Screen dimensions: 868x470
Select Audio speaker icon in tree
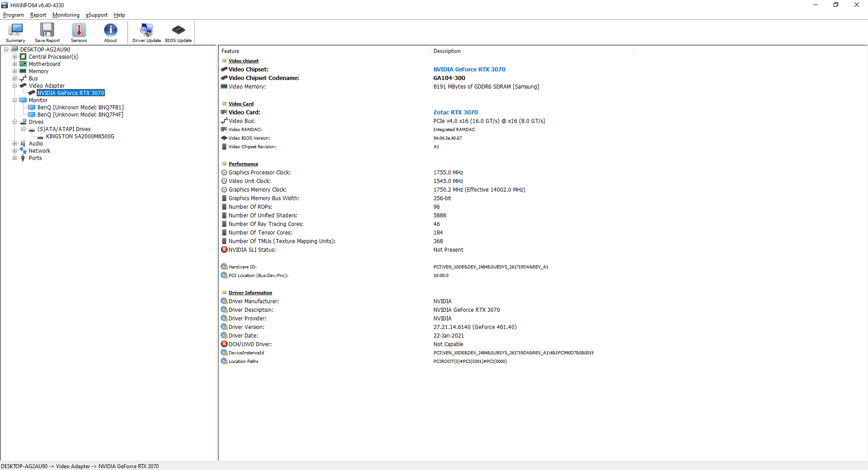[x=23, y=143]
